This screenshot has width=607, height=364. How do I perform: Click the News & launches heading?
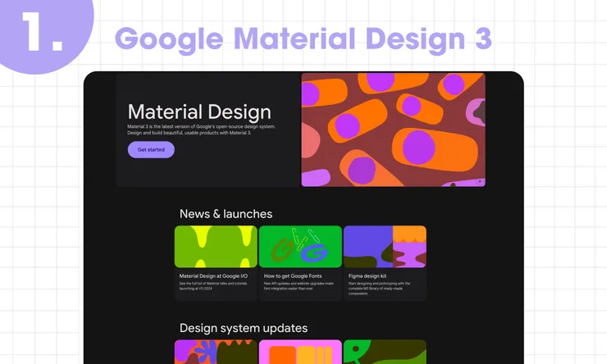point(226,214)
